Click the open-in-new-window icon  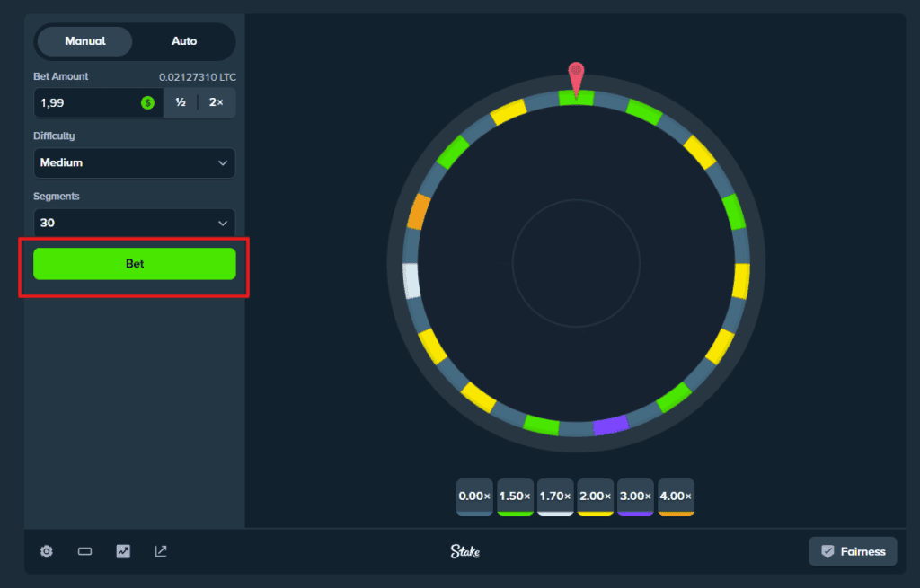pos(161,551)
